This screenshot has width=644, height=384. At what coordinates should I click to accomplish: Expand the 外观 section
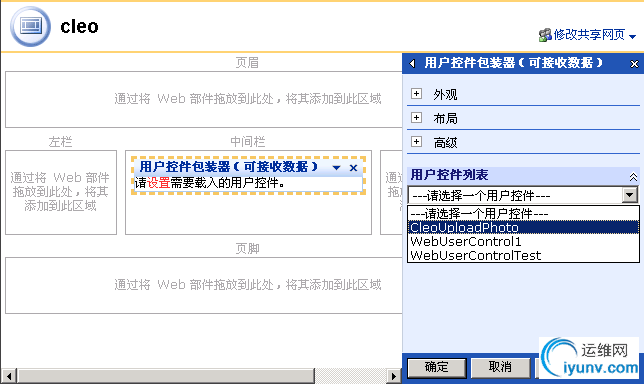(416, 94)
